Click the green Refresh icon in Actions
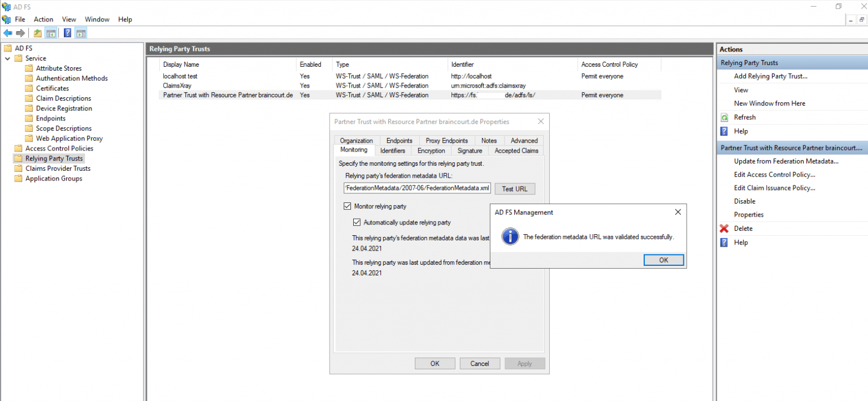868x401 pixels. pyautogui.click(x=724, y=118)
